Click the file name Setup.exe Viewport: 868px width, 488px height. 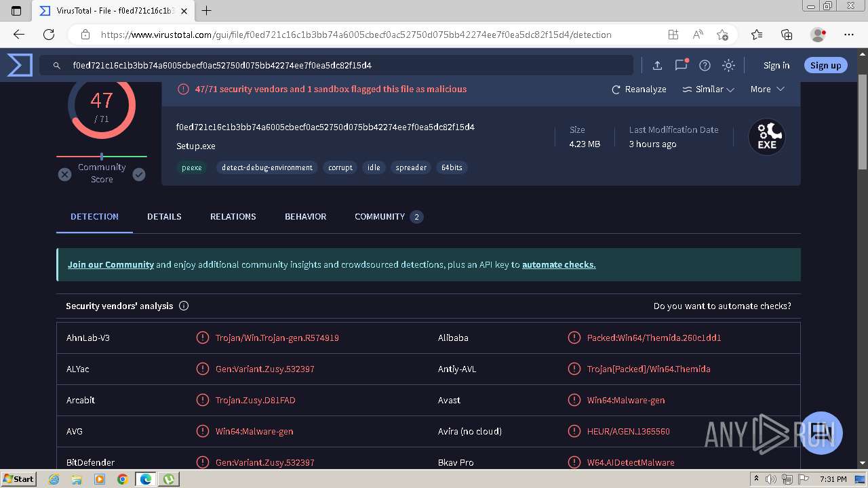pos(196,146)
